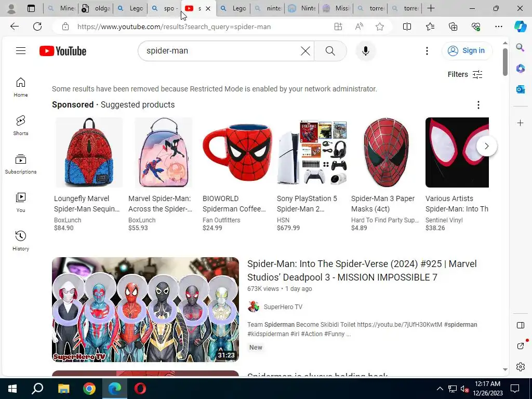Open the Loungefly Spider-Man Sequin backpack image
Image resolution: width=532 pixels, height=399 pixels.
(x=89, y=152)
